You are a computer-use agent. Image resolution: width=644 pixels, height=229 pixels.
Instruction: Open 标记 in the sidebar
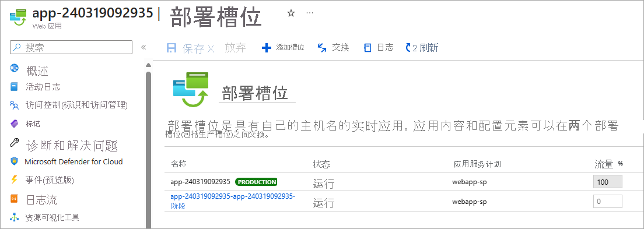(33, 124)
